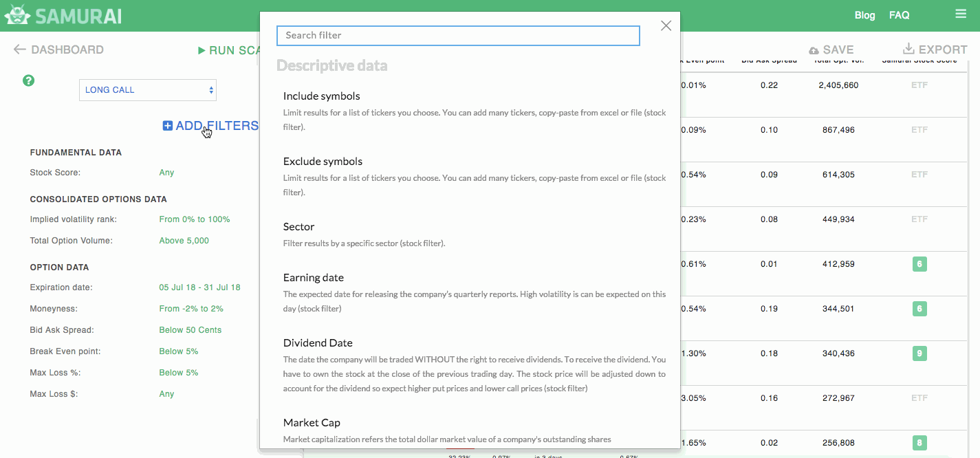
Task: Click the Export download icon
Action: [x=908, y=49]
